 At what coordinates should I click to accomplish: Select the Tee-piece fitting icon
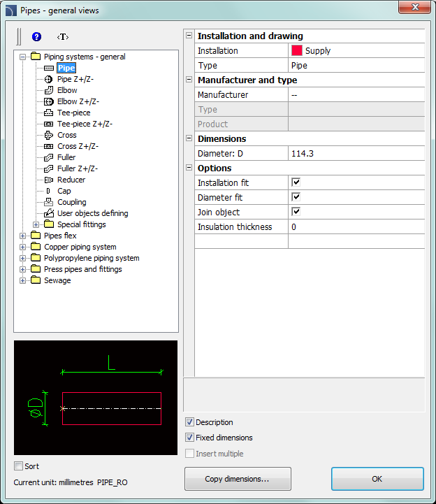click(48, 113)
